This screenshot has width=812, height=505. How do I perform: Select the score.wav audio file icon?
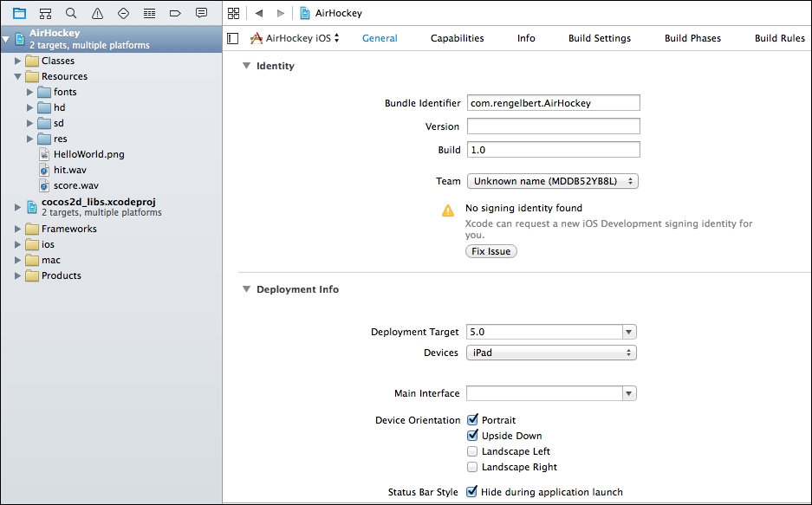(44, 185)
